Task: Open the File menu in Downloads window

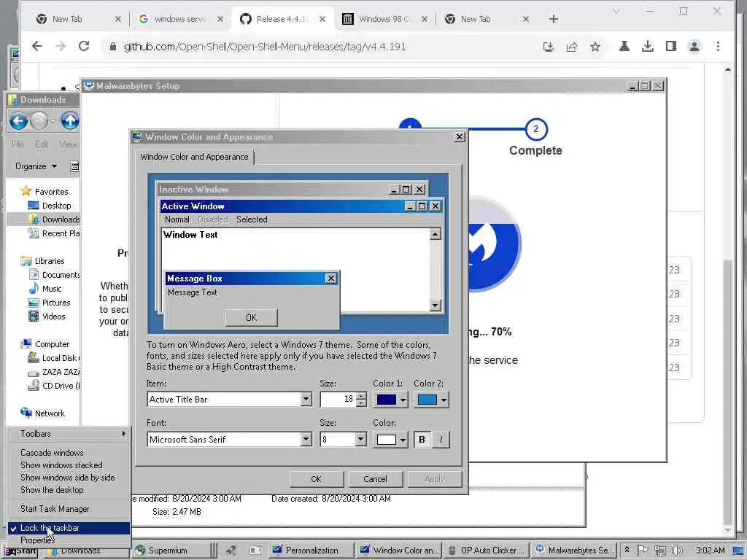Action: [x=18, y=144]
